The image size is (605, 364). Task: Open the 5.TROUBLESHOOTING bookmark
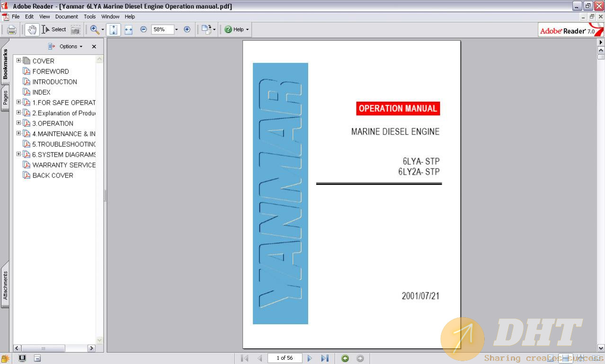(x=64, y=144)
